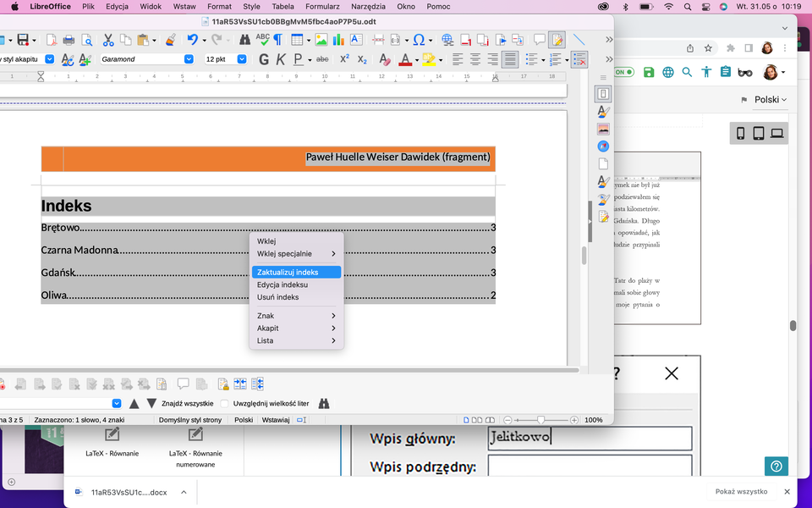Open the Navigator sidebar icon
Screen dimensions: 812x508
click(x=602, y=146)
